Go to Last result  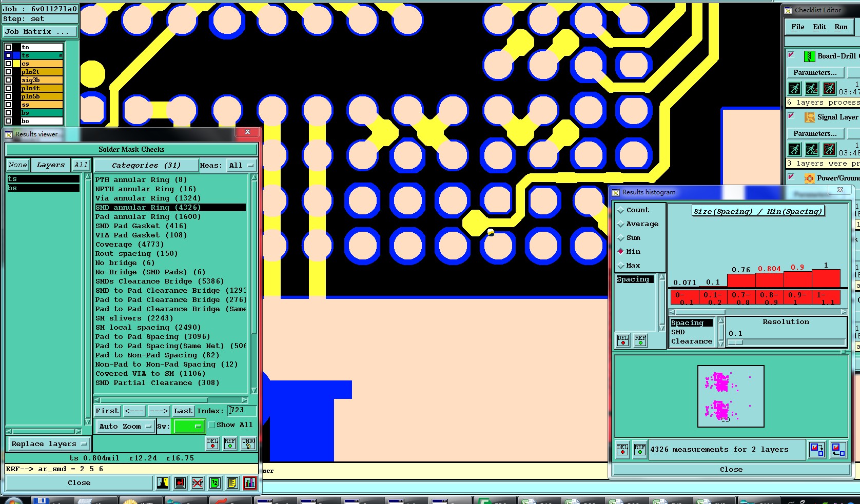click(183, 411)
